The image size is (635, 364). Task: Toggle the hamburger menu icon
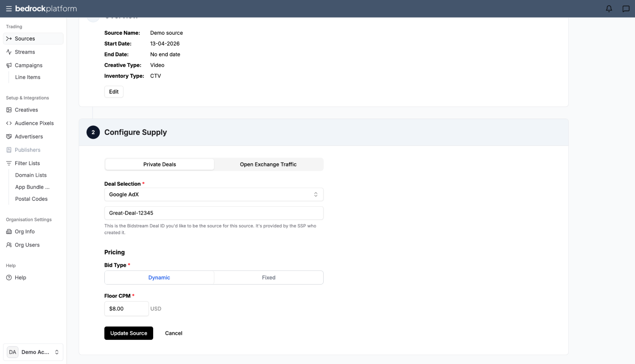tap(9, 9)
